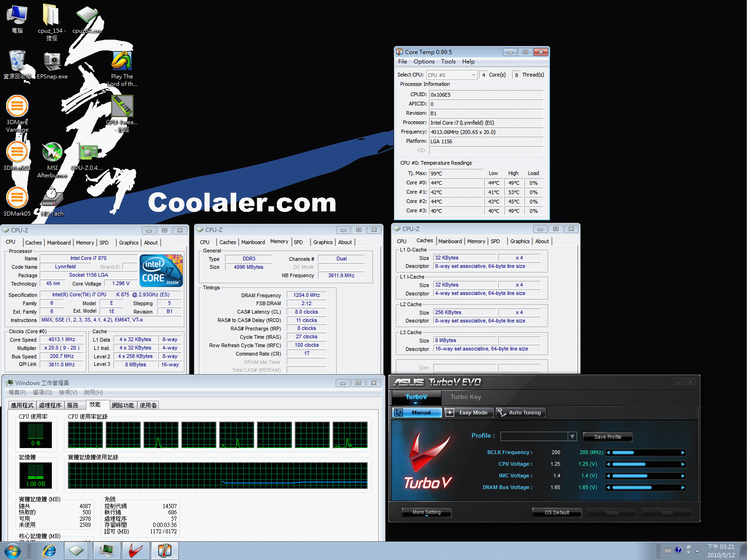The image size is (747, 560).
Task: Switch to the TurboV tab
Action: [x=416, y=397]
